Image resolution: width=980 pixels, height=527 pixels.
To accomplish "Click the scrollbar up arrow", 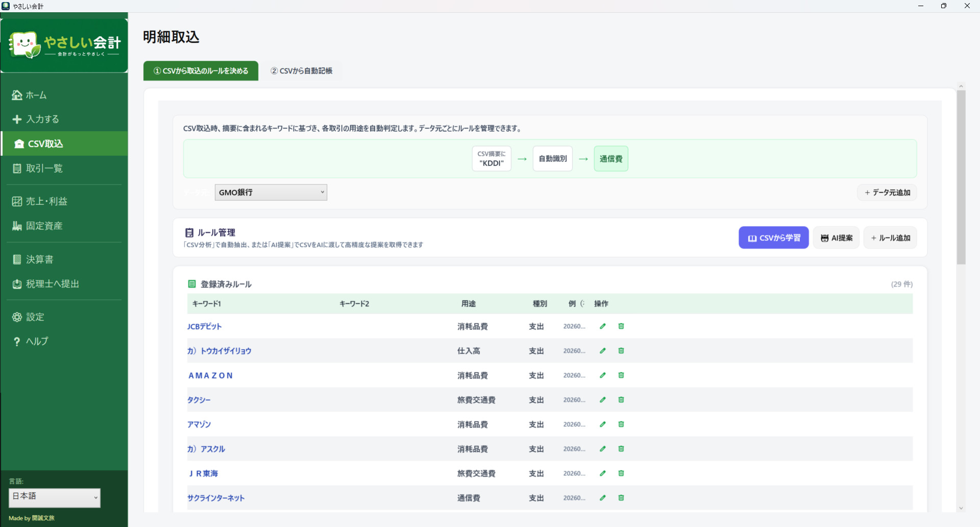I will coord(961,87).
